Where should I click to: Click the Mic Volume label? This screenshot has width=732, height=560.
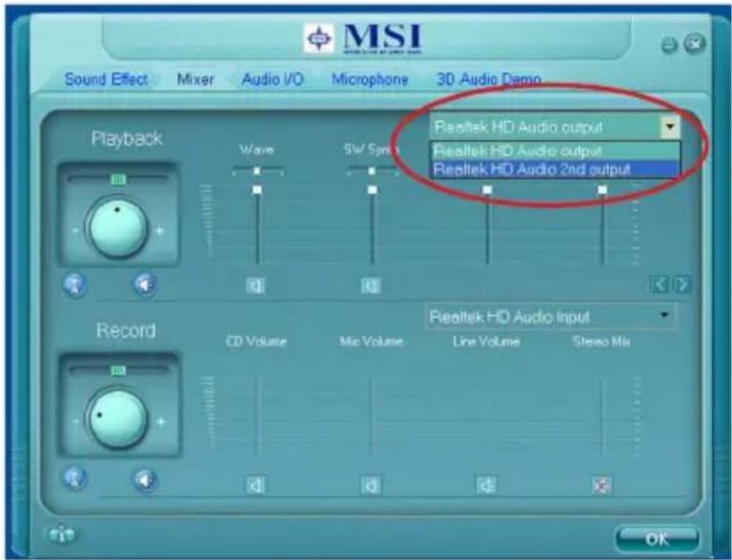pyautogui.click(x=371, y=341)
